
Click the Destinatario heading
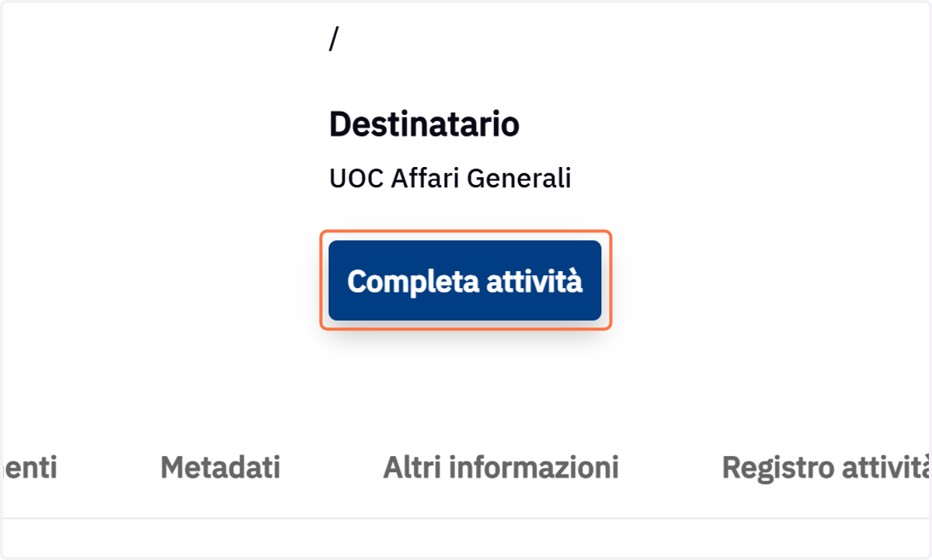coord(424,124)
